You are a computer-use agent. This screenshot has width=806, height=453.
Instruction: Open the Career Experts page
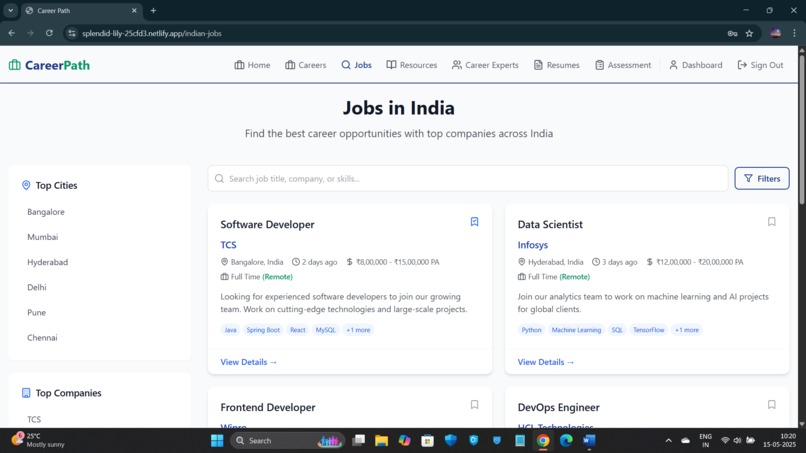(485, 65)
